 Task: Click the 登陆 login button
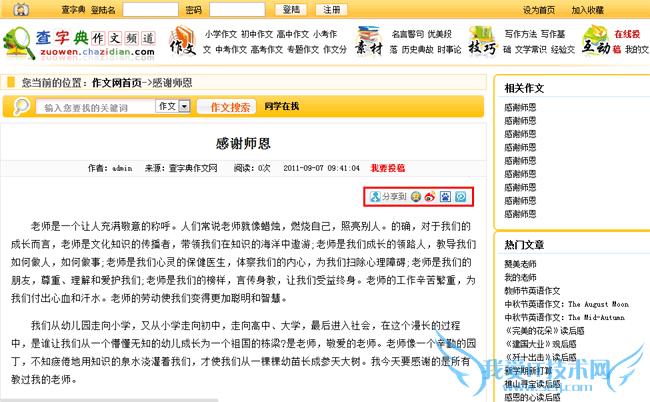(x=291, y=10)
